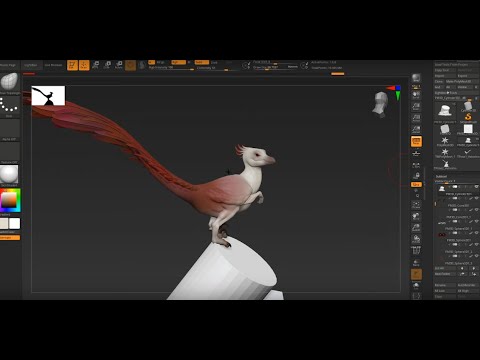Activate the Edit mode button
The image size is (480, 360).
coord(72,65)
